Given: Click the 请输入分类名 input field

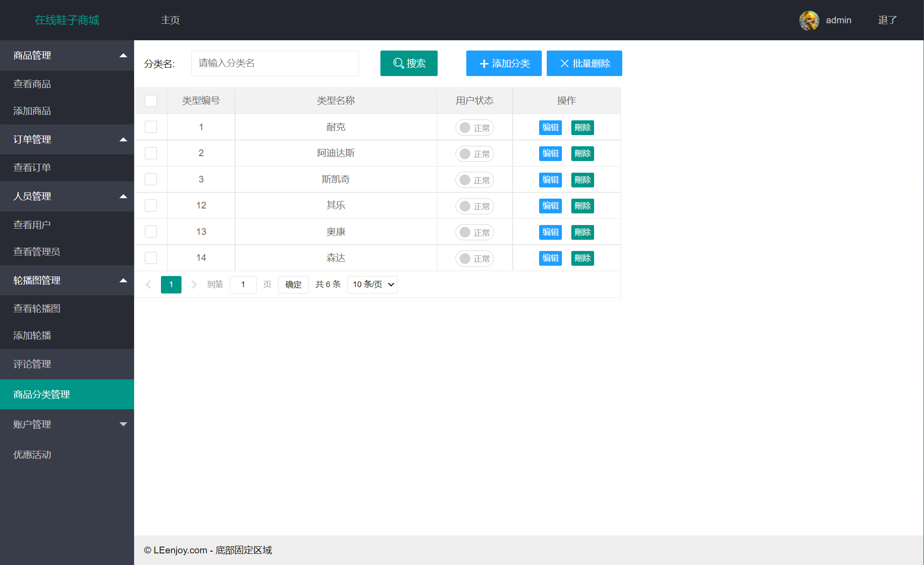Looking at the screenshot, I should [274, 63].
